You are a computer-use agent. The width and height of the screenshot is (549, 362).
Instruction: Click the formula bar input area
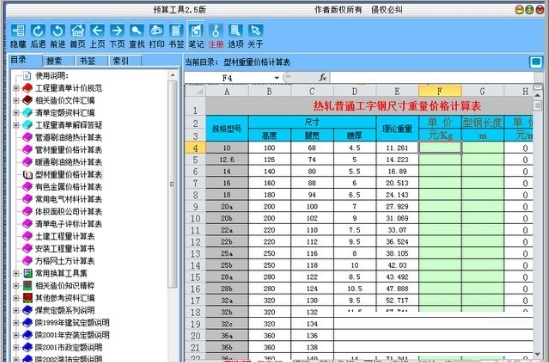click(x=431, y=77)
